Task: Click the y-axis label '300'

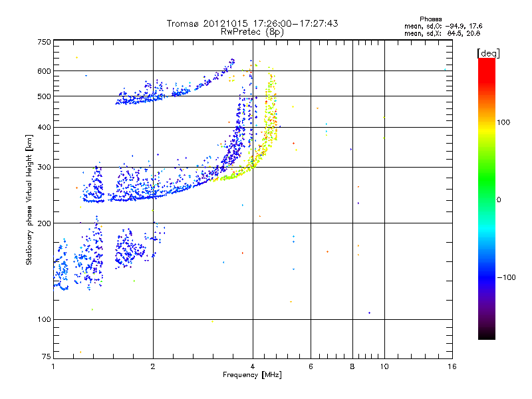Action: click(44, 168)
